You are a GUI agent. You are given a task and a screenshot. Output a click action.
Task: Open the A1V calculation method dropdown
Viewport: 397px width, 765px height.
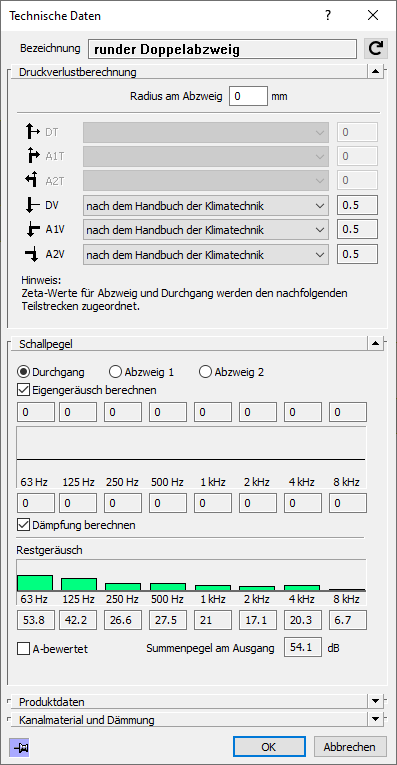coord(207,229)
